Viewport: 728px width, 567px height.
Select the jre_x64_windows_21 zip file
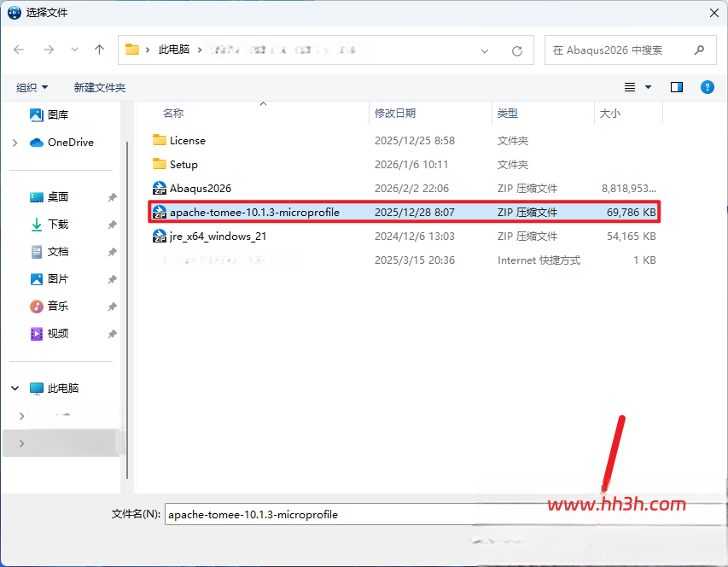pyautogui.click(x=404, y=237)
